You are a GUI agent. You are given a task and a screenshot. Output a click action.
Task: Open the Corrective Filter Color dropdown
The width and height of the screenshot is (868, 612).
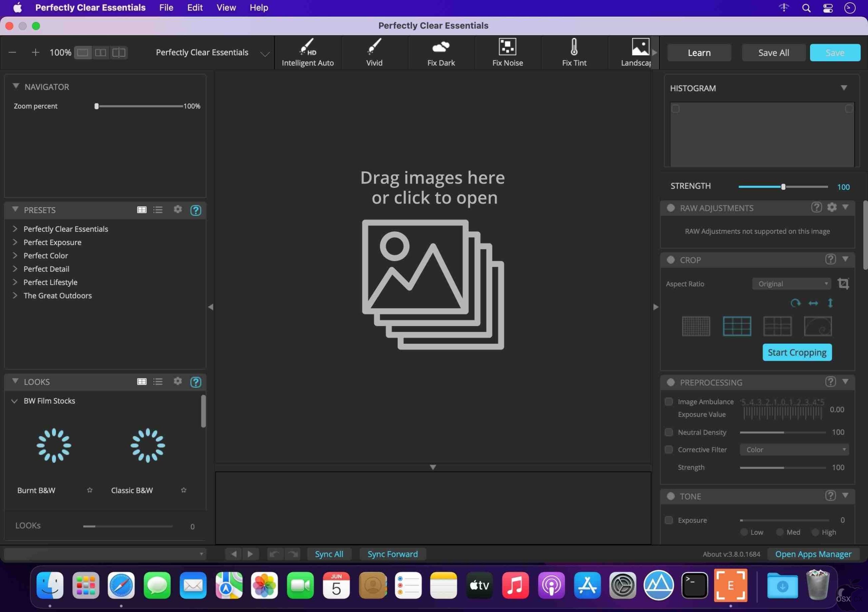point(794,450)
